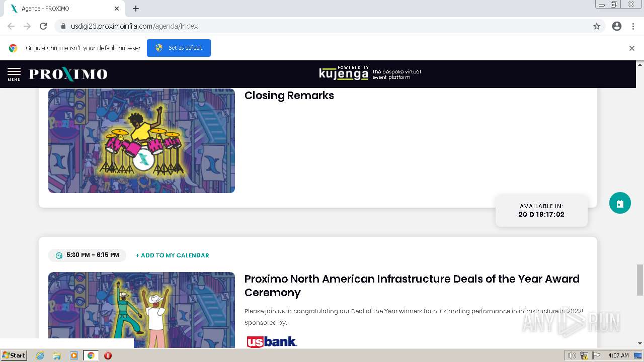Reload the current page
This screenshot has height=362, width=644.
click(x=43, y=26)
